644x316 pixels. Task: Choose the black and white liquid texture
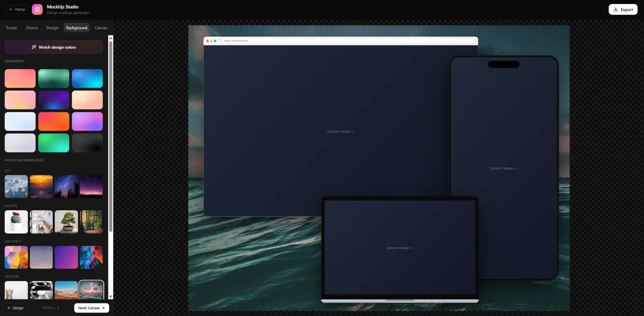(x=41, y=290)
